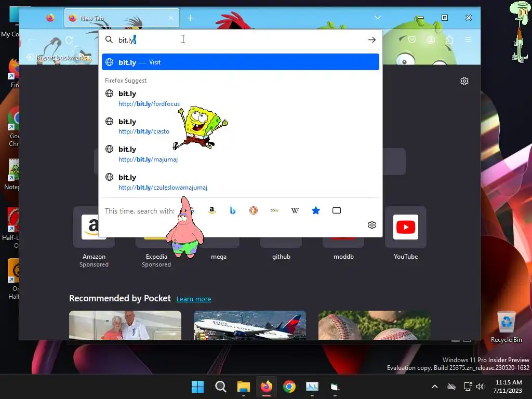This screenshot has height=399, width=532.
Task: Open New Tab personalize gear icon
Action: [464, 81]
